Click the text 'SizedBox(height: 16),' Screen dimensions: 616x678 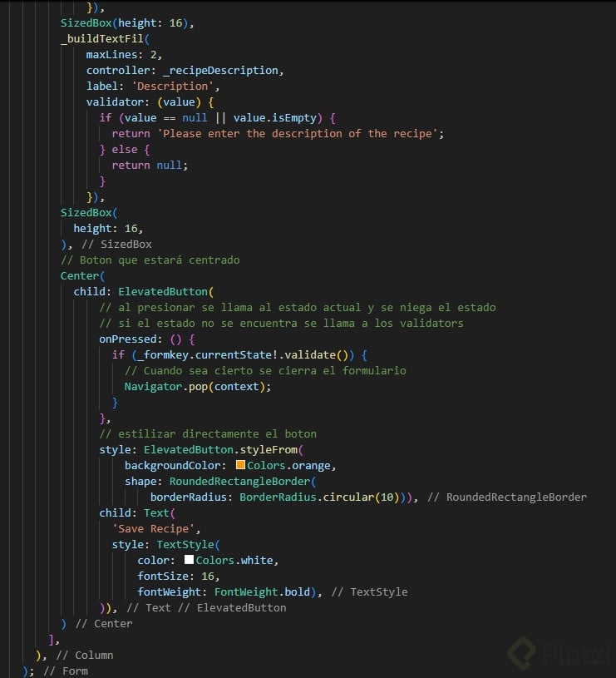(127, 23)
